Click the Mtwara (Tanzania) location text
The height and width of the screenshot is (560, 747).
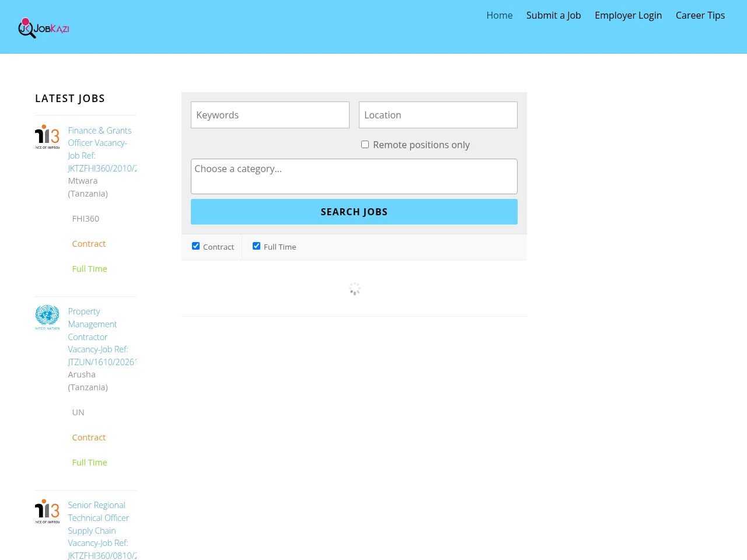[x=88, y=187]
